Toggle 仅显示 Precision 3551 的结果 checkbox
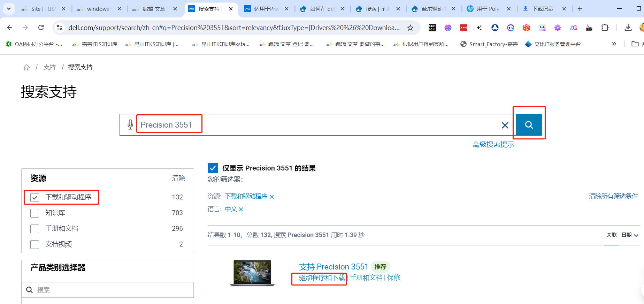Screen dimensions: 644x304 tap(213, 168)
